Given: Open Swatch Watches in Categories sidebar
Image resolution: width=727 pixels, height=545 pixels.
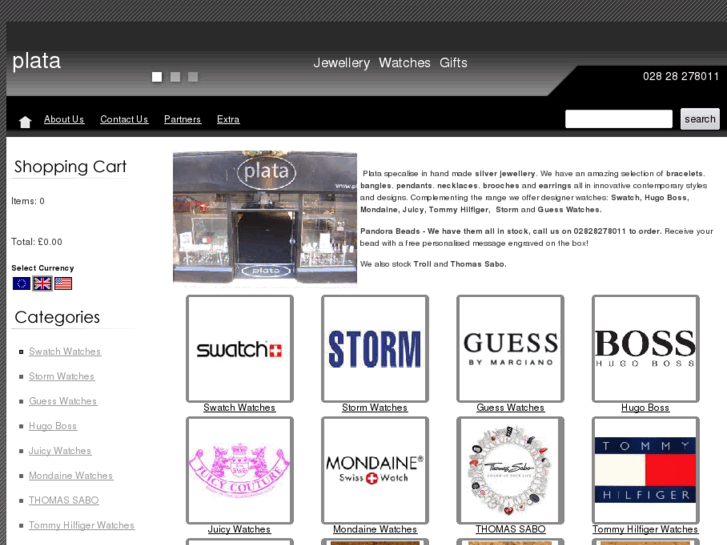Looking at the screenshot, I should (x=65, y=352).
